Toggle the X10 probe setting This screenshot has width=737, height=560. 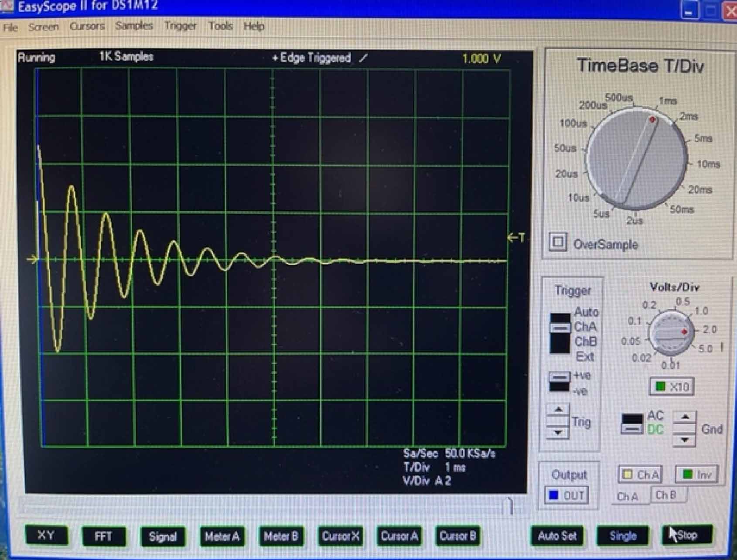pos(672,387)
